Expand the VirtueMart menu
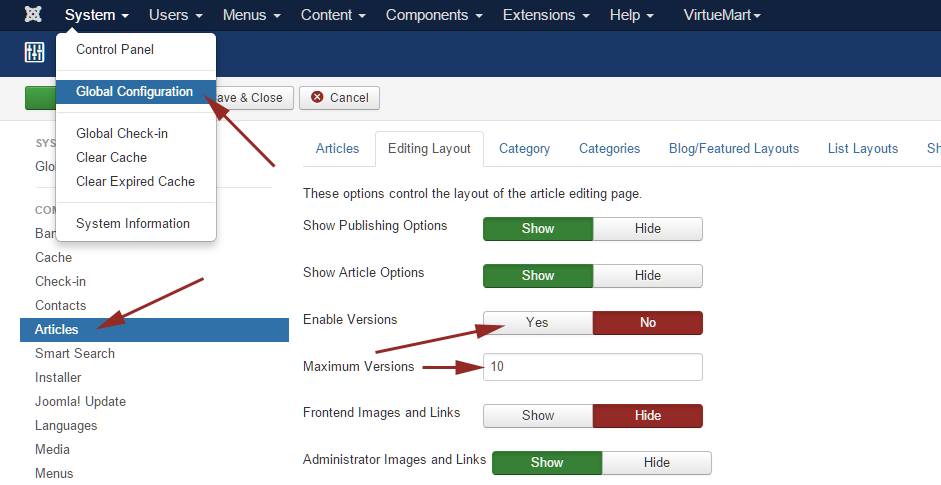 pos(722,15)
